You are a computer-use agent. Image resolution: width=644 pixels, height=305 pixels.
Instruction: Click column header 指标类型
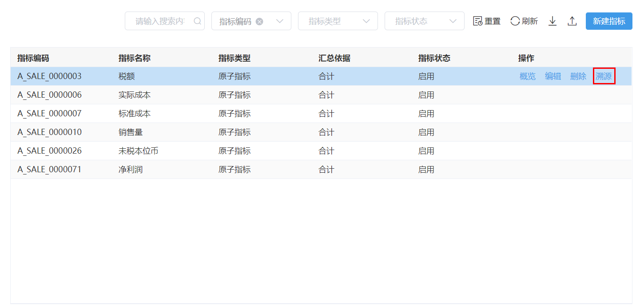(x=235, y=58)
